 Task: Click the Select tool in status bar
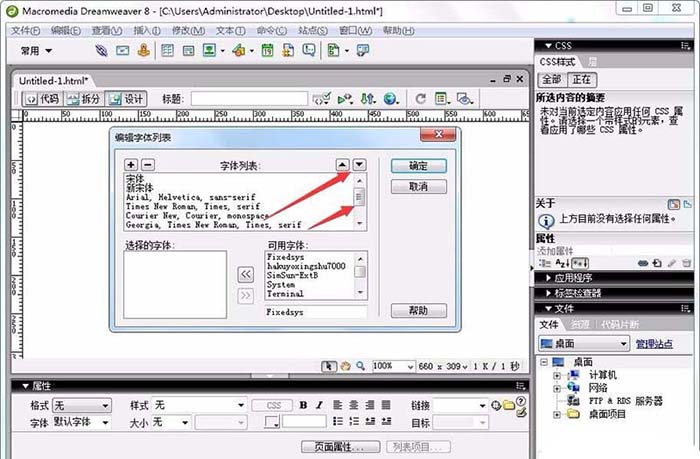click(x=329, y=366)
